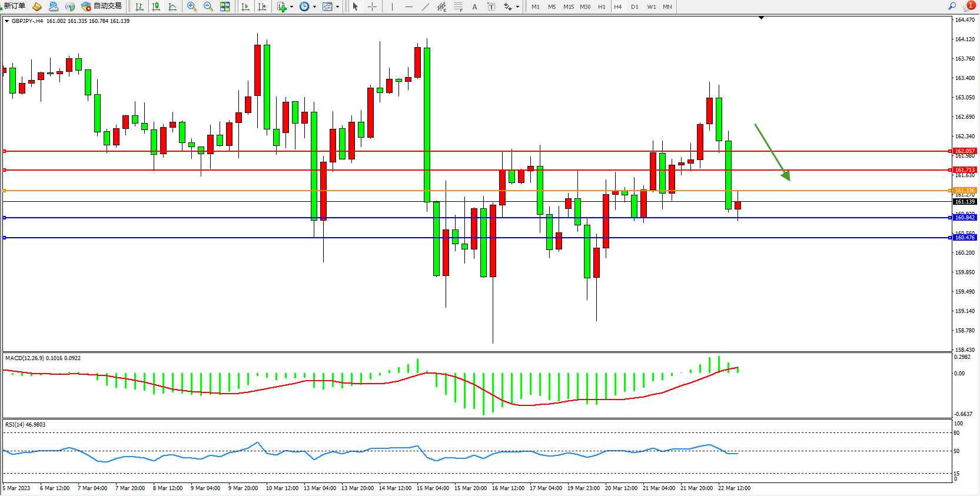
Task: Click the orange 161.336 price level line label
Action: [964, 191]
